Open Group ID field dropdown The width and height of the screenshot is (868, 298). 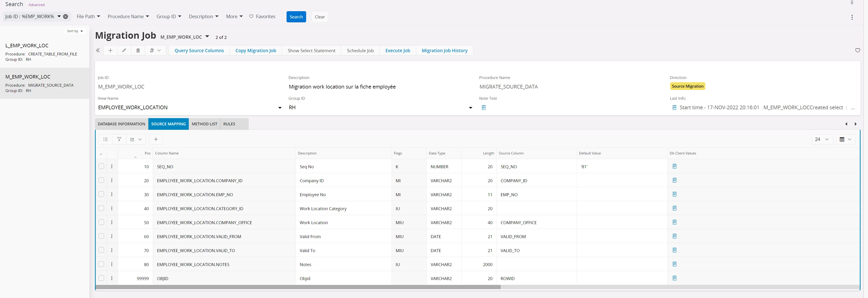(470, 108)
